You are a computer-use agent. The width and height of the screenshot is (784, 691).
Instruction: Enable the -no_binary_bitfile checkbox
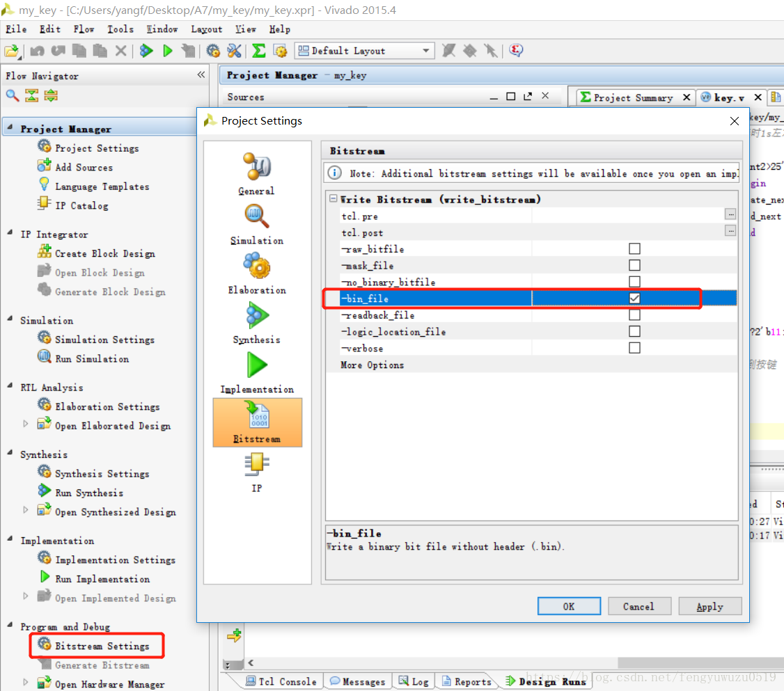click(x=634, y=281)
